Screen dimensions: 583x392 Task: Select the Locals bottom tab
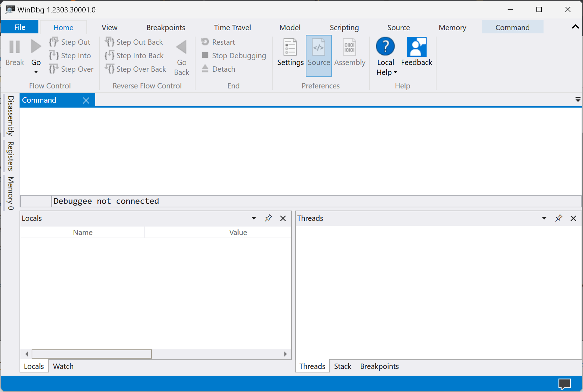[x=34, y=366]
